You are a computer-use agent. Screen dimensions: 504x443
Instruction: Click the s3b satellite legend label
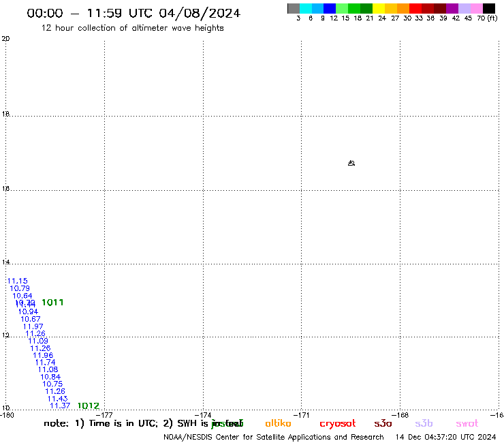click(x=424, y=423)
